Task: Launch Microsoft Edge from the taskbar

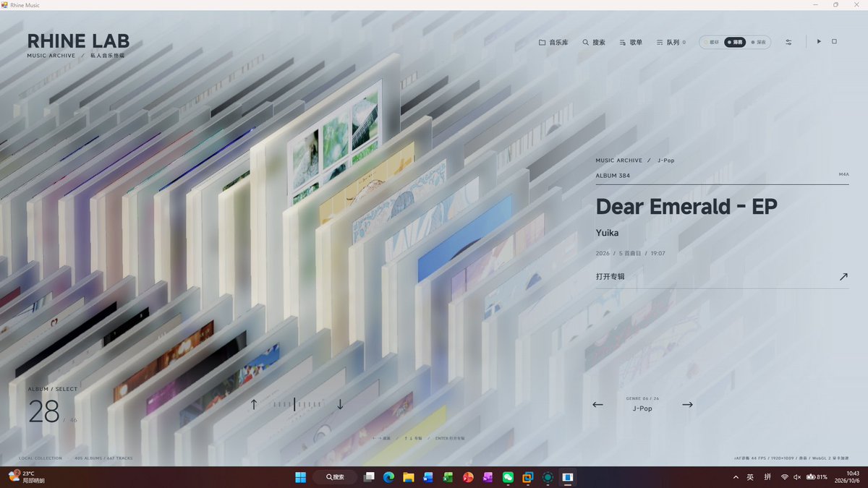Action: coord(388,477)
